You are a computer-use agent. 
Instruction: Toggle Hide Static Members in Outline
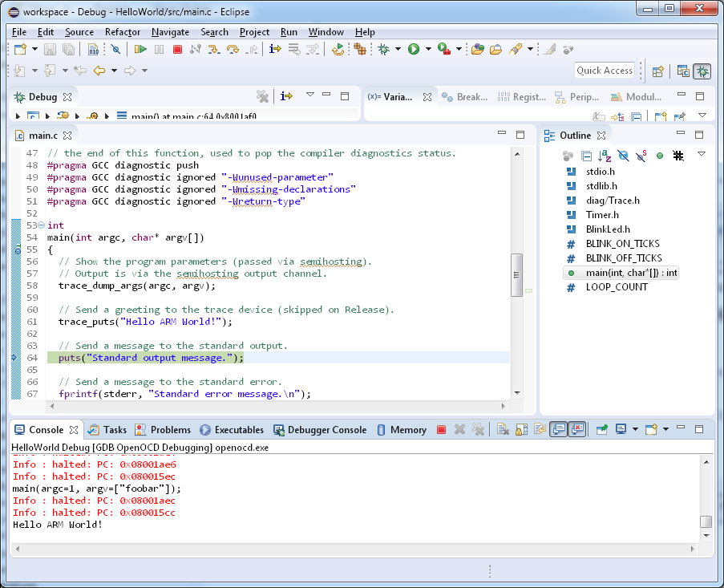coord(641,156)
